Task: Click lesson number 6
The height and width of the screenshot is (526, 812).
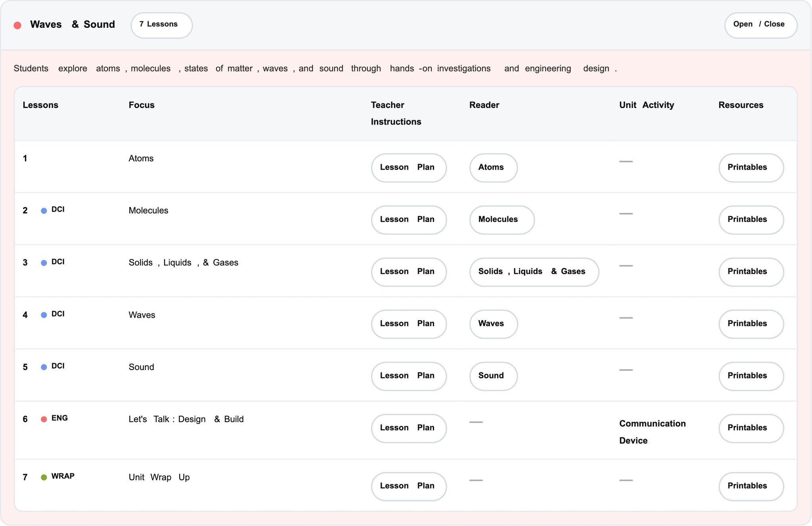Action: click(25, 419)
